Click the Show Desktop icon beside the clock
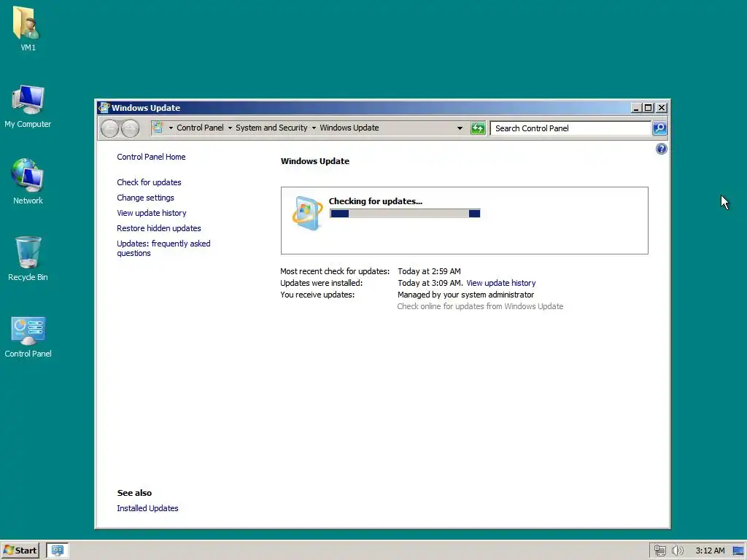 click(738, 551)
